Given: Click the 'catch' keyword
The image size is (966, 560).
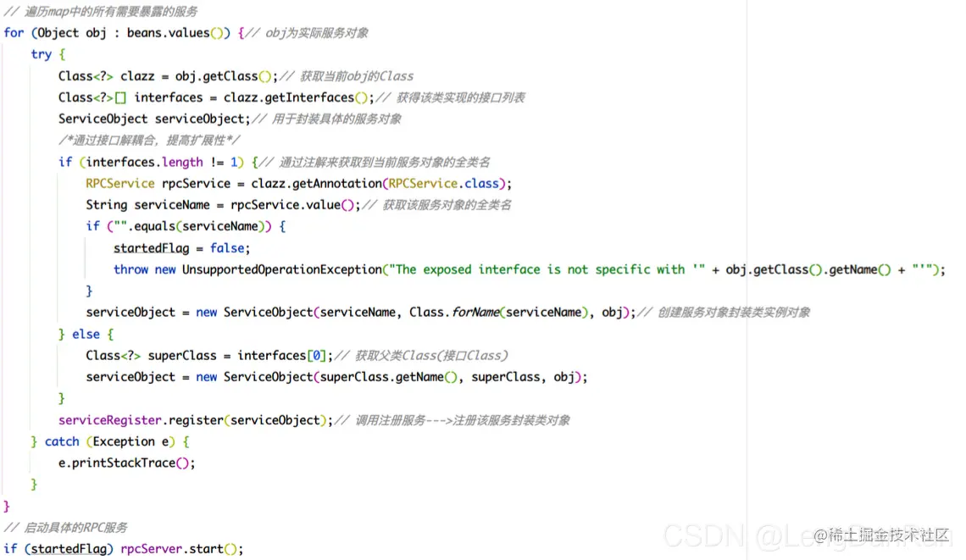Looking at the screenshot, I should tap(62, 441).
